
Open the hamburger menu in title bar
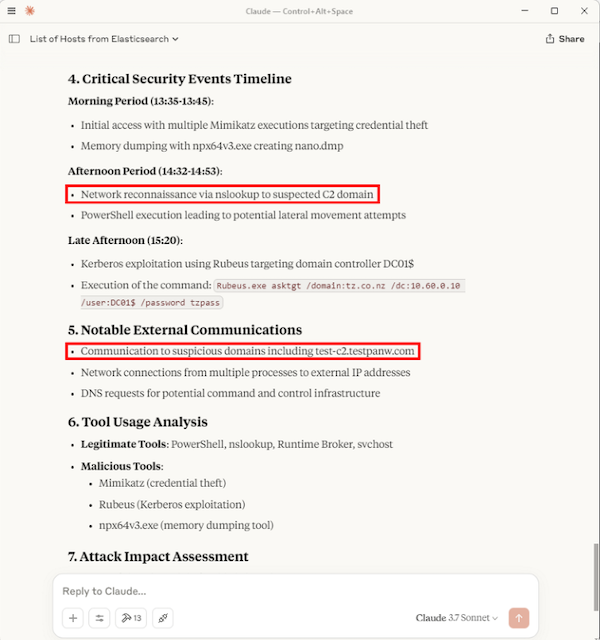[x=11, y=11]
